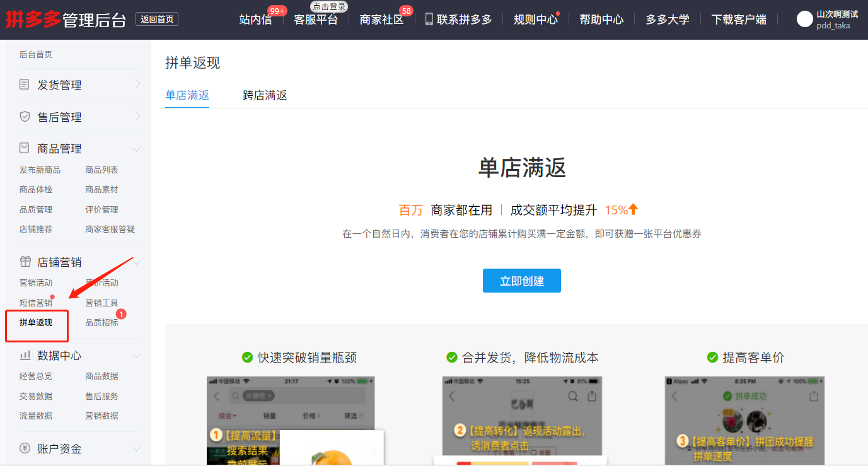This screenshot has width=868, height=466.
Task: Go to 后台首页 in sidebar
Action: 36,55
